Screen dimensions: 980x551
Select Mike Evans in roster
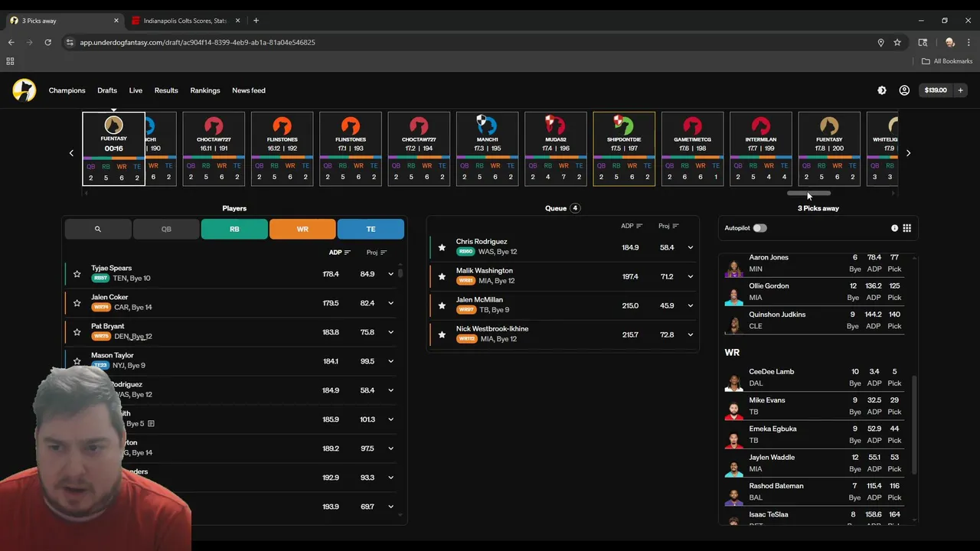point(815,406)
